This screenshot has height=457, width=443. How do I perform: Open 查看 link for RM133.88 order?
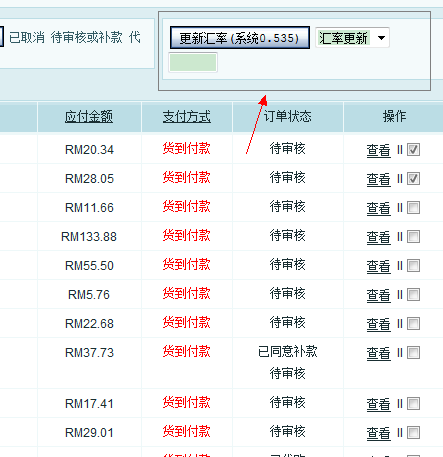click(x=379, y=237)
